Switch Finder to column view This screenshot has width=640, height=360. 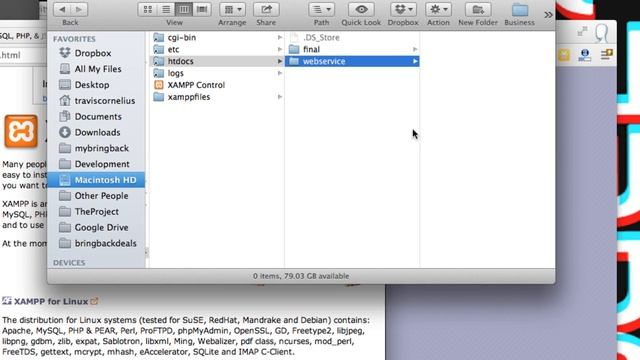pyautogui.click(x=184, y=9)
